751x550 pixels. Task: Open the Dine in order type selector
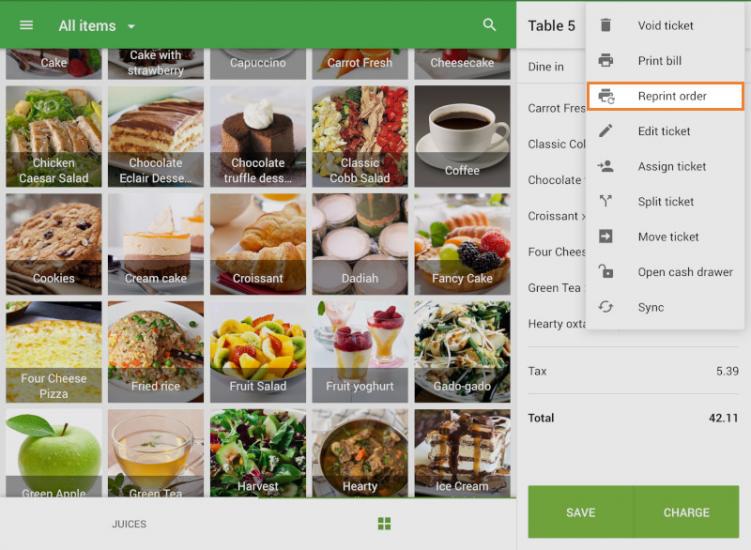[546, 67]
